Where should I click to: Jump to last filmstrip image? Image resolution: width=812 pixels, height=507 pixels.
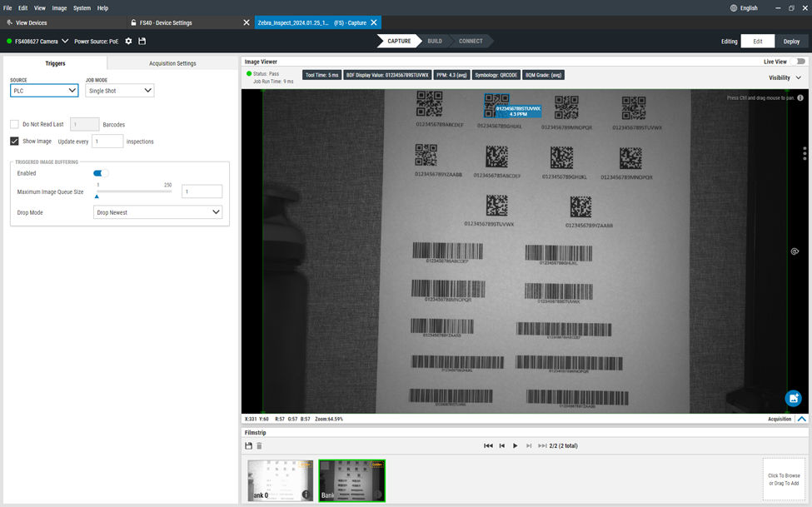click(x=542, y=445)
